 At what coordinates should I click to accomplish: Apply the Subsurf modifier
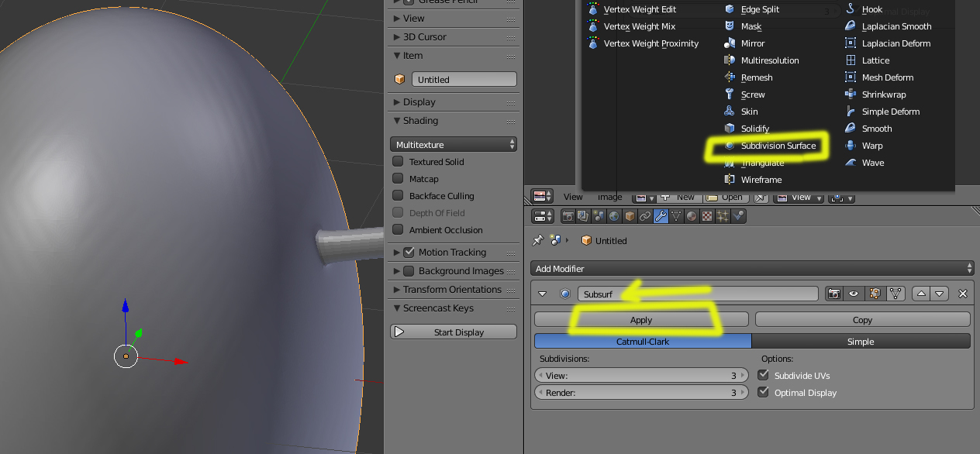pos(641,320)
